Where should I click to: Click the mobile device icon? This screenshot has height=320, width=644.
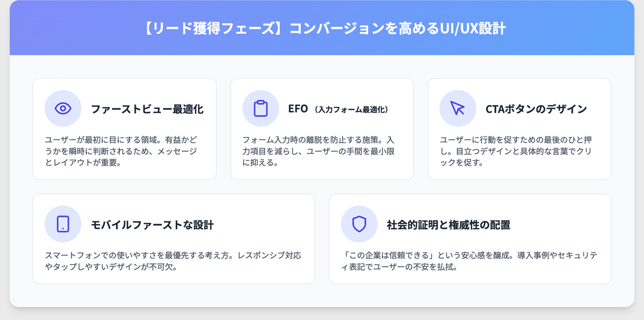63,224
